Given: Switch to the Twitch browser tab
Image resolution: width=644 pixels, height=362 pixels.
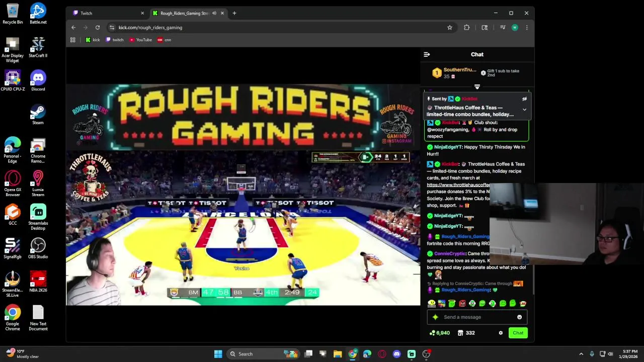Looking at the screenshot, I should point(108,13).
